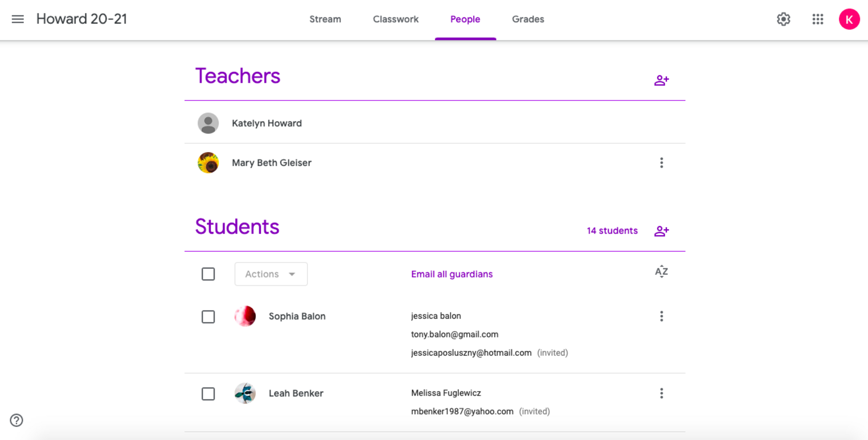
Task: Open the help question mark icon
Action: tap(17, 420)
